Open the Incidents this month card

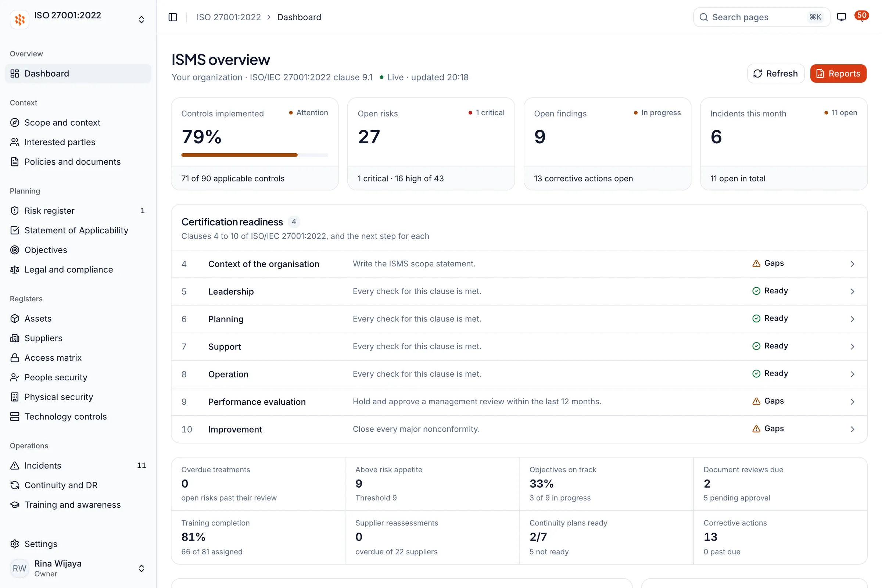point(784,144)
